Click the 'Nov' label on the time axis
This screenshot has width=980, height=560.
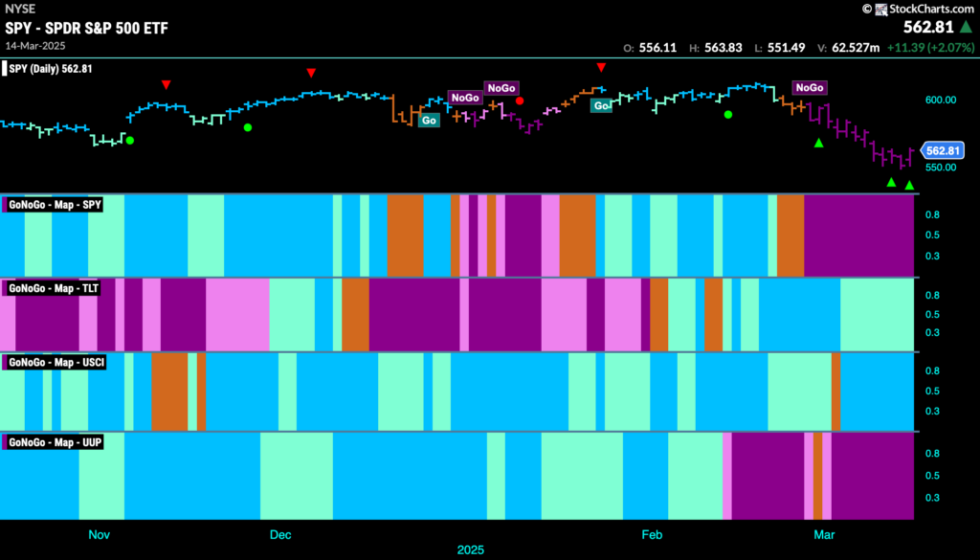[99, 535]
